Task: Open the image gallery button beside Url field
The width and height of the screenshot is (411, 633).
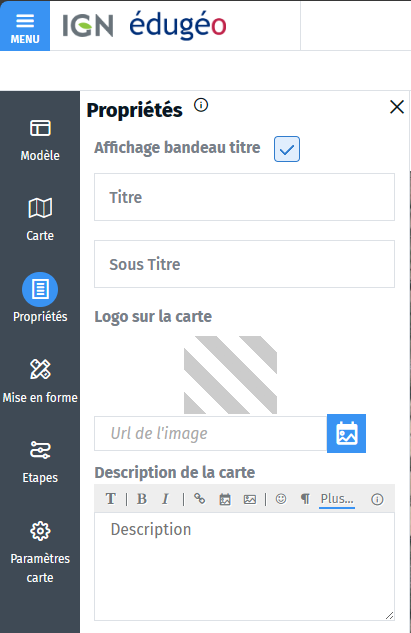Action: 346,433
